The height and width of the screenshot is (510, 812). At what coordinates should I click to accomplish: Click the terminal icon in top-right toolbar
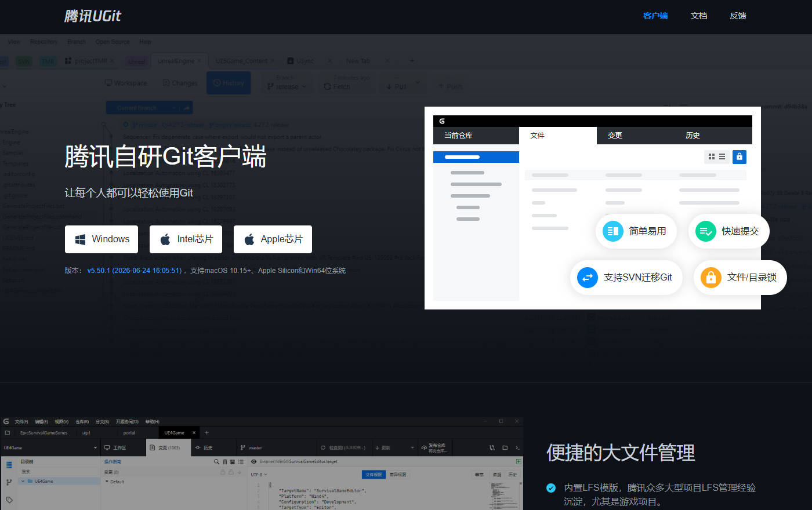coord(517,448)
